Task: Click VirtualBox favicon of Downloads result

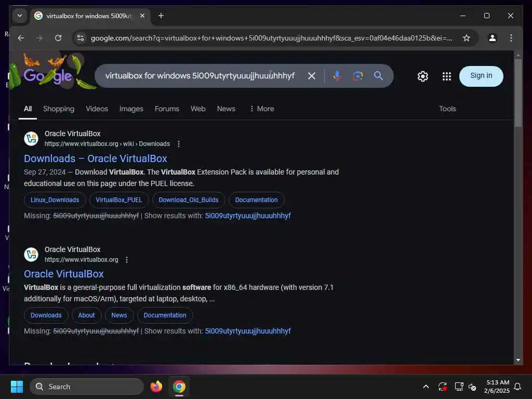Action: [31, 138]
